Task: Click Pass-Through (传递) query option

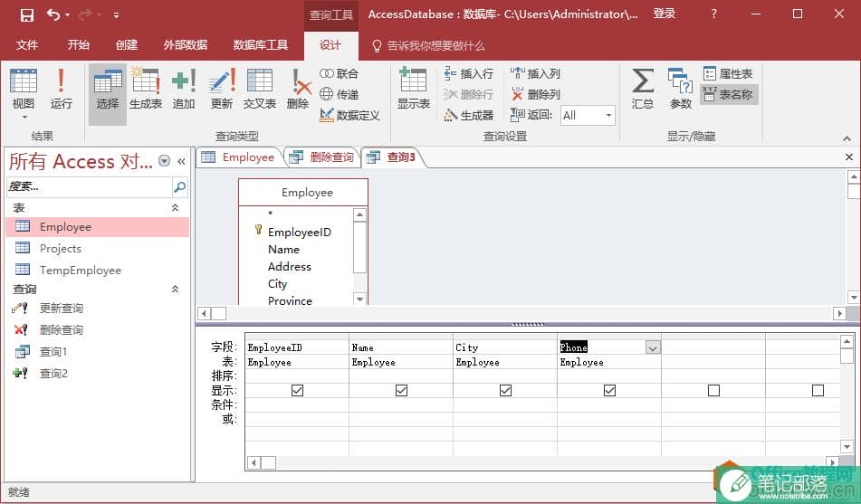Action: pyautogui.click(x=340, y=94)
